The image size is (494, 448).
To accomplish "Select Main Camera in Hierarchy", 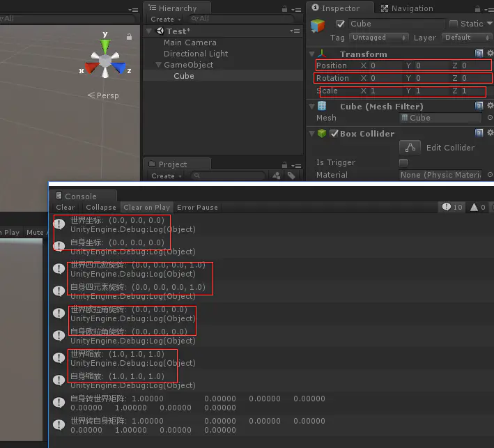I will pyautogui.click(x=190, y=43).
